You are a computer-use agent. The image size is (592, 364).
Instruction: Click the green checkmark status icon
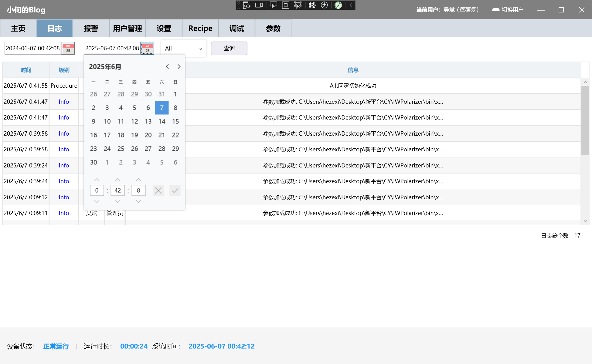pyautogui.click(x=338, y=5)
